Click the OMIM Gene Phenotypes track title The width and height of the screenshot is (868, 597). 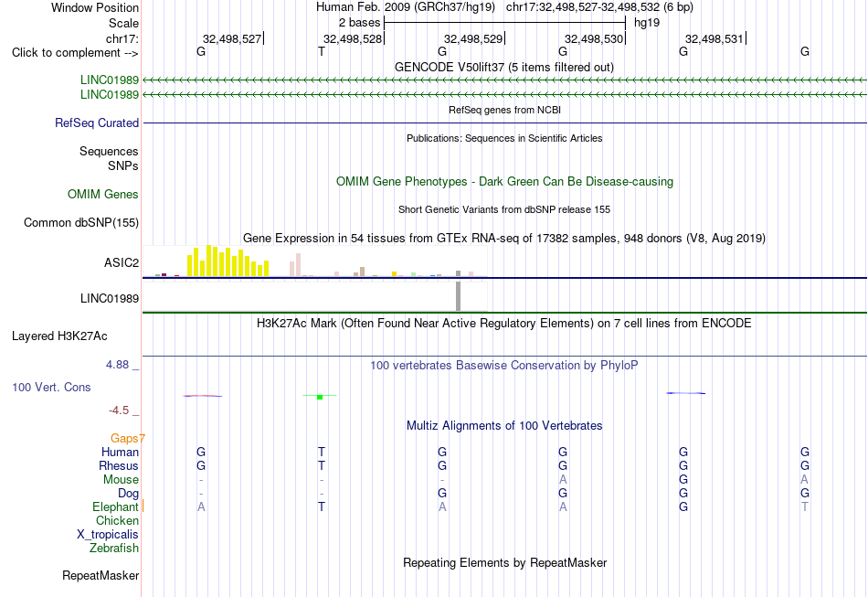point(505,182)
